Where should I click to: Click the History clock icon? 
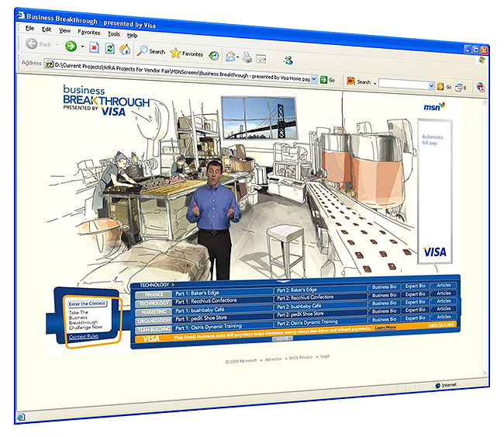click(214, 56)
